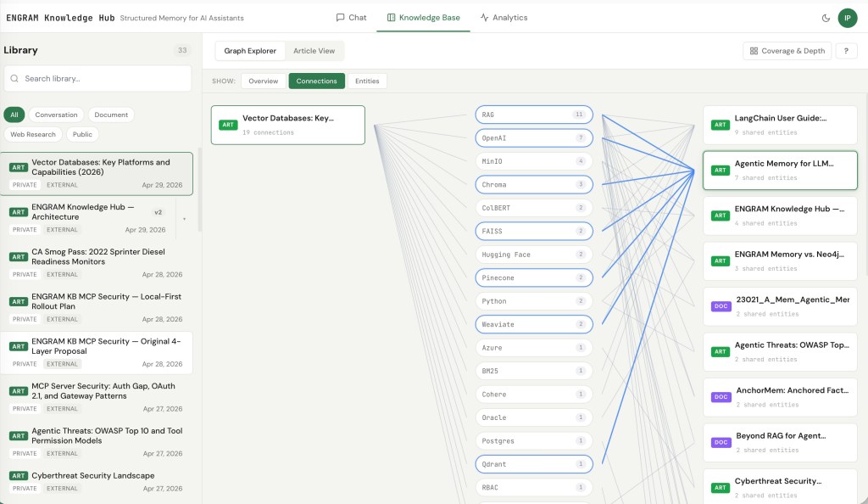Select the RAG entity node
Image resolution: width=868 pixels, height=504 pixels.
pos(534,115)
